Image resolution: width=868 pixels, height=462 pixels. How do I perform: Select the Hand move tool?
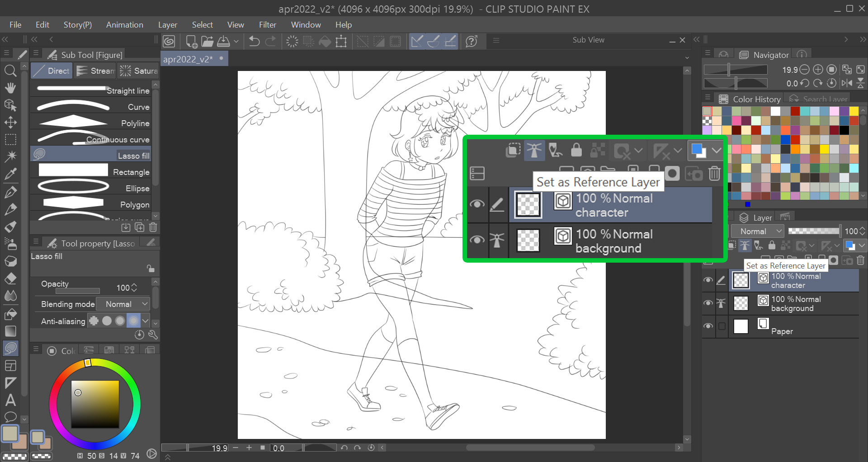tap(10, 88)
